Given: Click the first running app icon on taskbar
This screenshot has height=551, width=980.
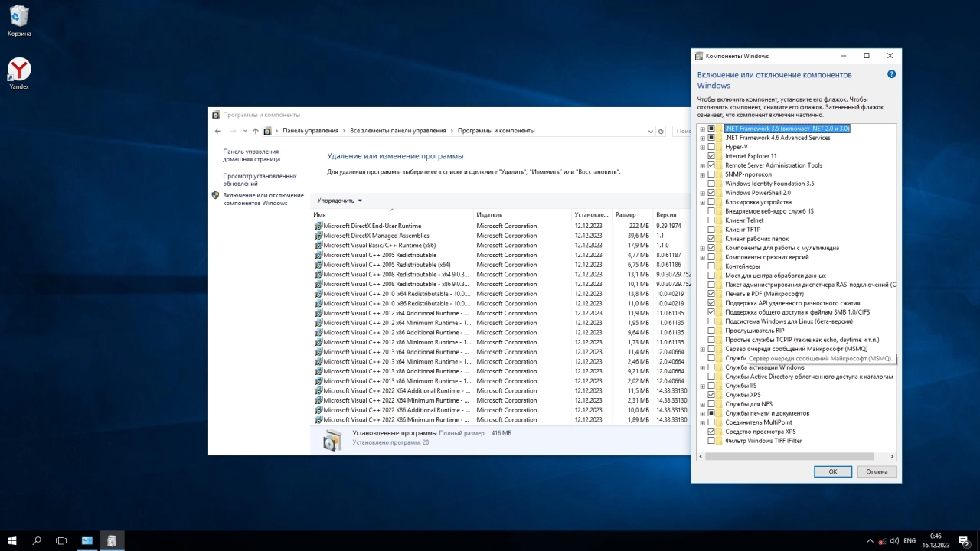Looking at the screenshot, I should 87,540.
